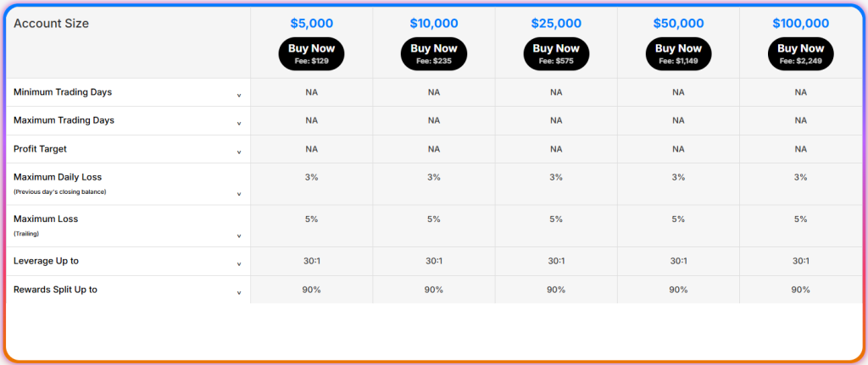This screenshot has height=365, width=868.
Task: Expand the Maximum Trading Days chevron
Action: tap(239, 124)
